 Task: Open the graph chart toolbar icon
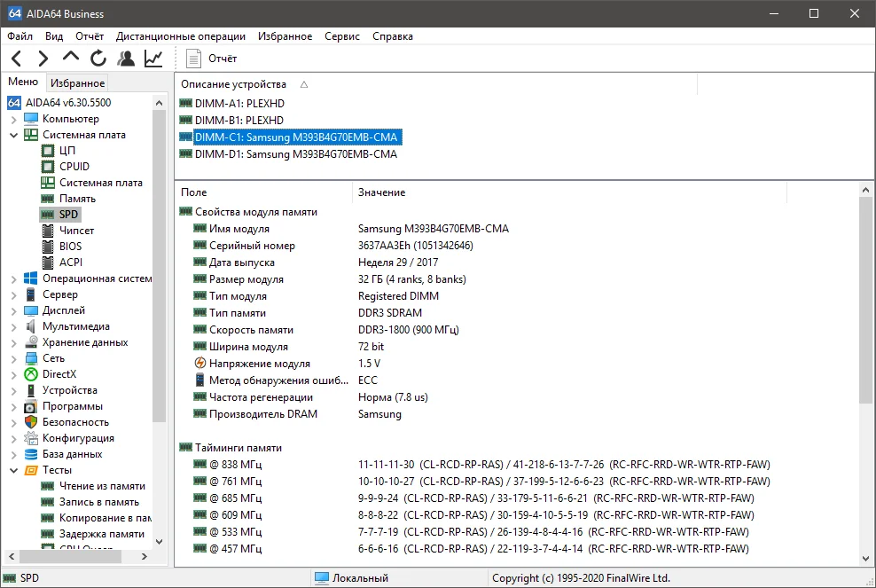tap(153, 59)
